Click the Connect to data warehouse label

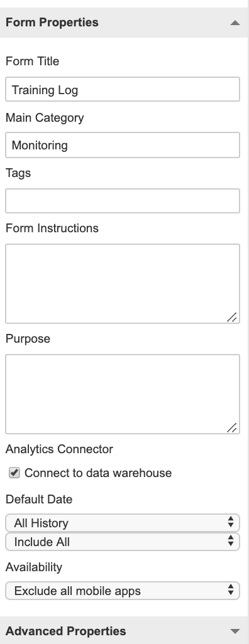98,473
